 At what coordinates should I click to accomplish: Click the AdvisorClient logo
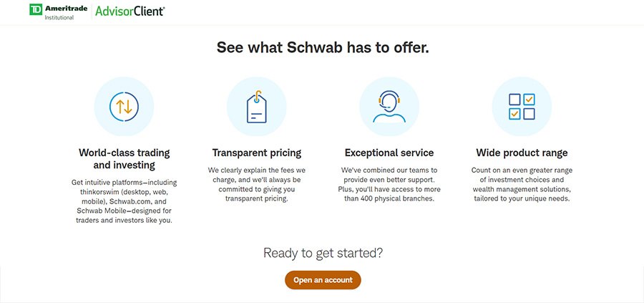click(132, 11)
